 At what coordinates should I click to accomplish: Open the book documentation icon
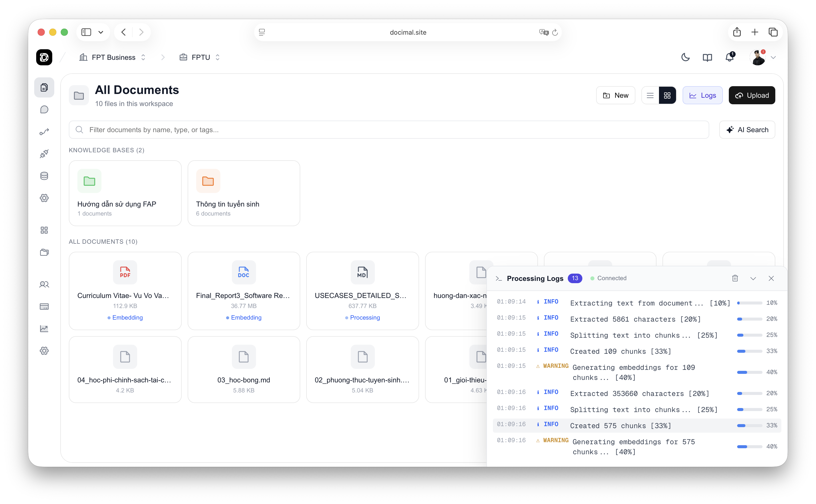[707, 57]
